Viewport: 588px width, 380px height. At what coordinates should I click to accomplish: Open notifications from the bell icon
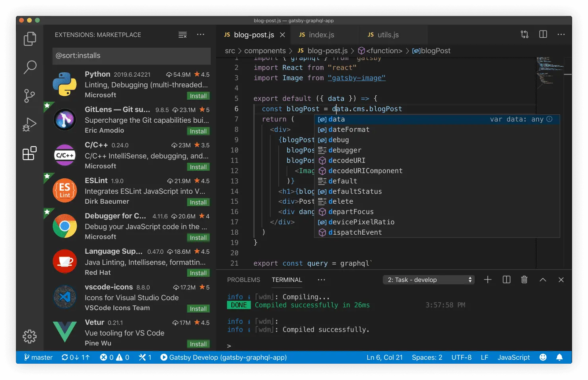pos(560,357)
